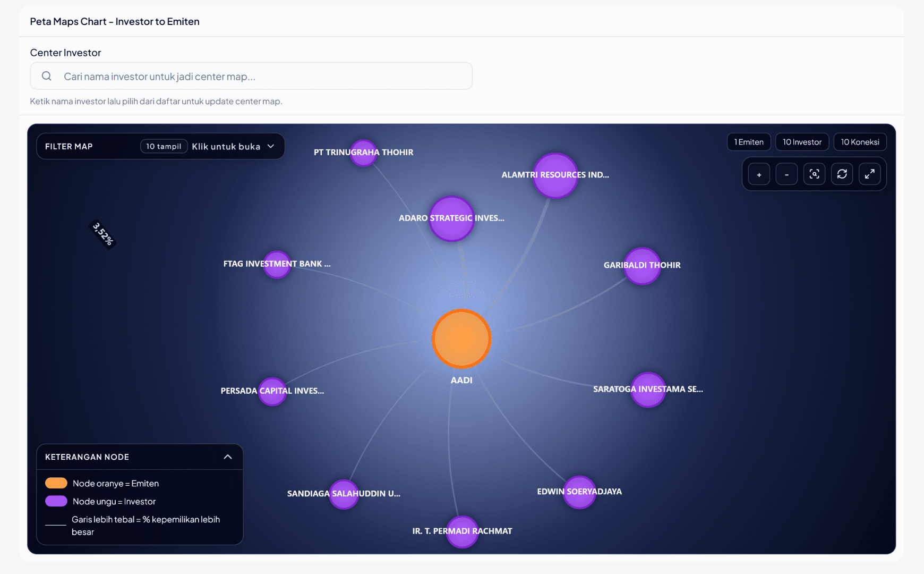Collapse the Keterangan Node panel

pos(228,457)
